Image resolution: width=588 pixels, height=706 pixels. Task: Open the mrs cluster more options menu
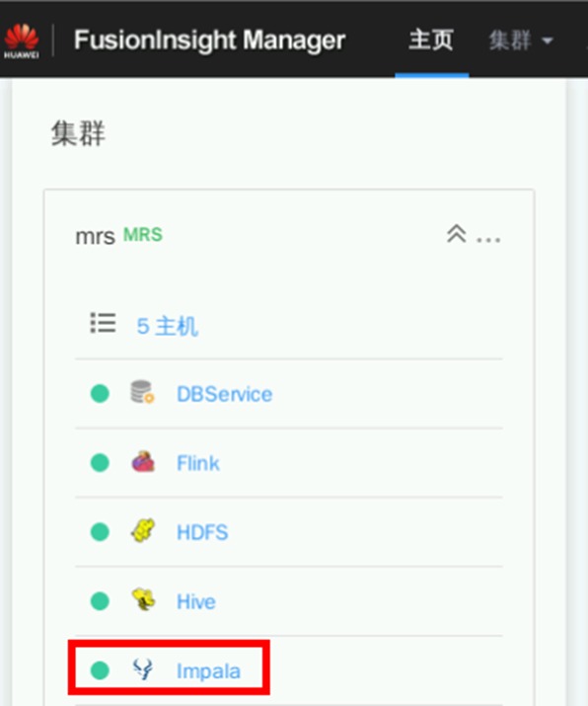pos(488,240)
